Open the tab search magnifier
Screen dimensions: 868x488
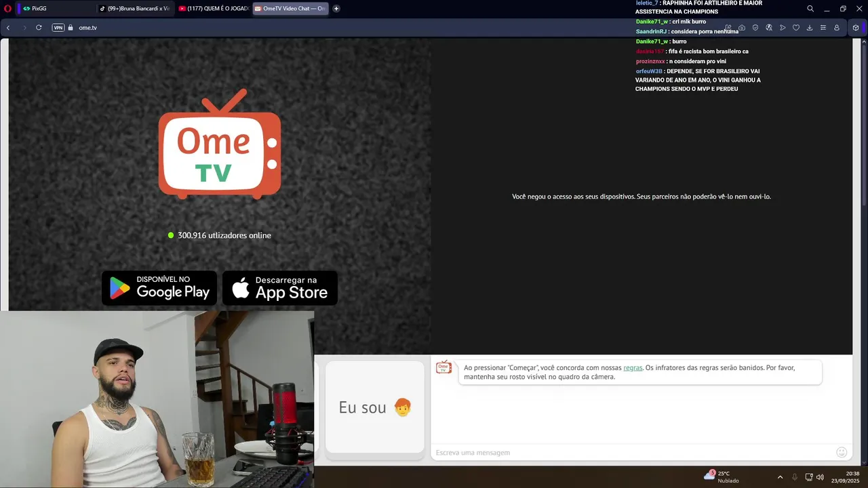(810, 9)
